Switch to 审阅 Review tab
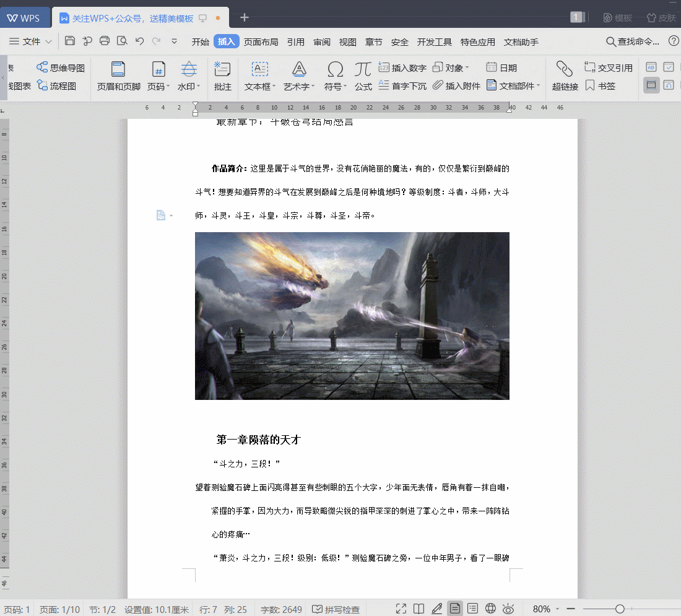681x616 pixels. tap(322, 41)
